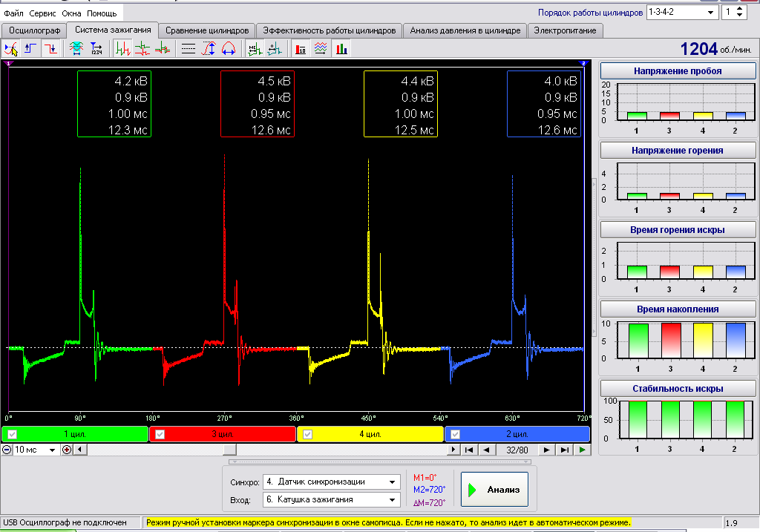Click the Время горения искры header button

pyautogui.click(x=678, y=230)
